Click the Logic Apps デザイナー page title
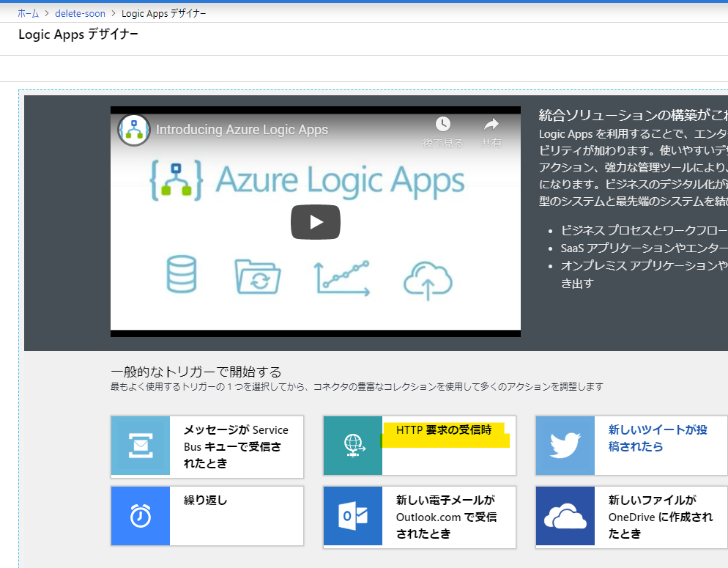 (78, 34)
